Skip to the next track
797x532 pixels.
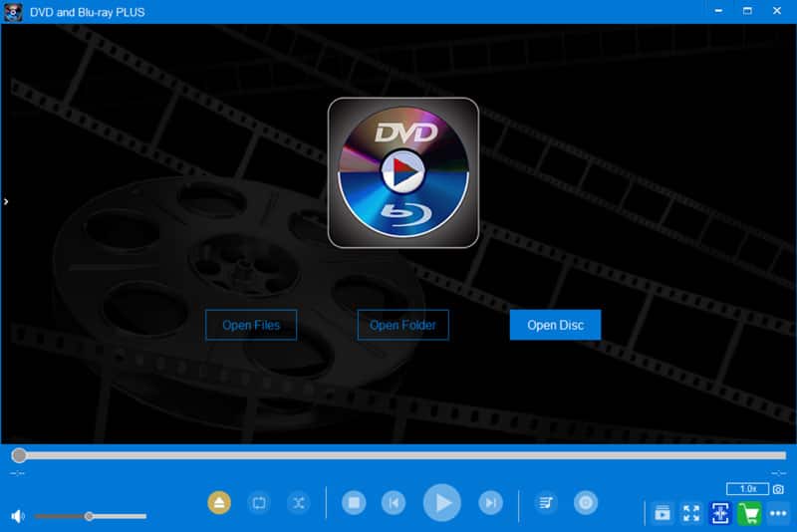point(490,503)
